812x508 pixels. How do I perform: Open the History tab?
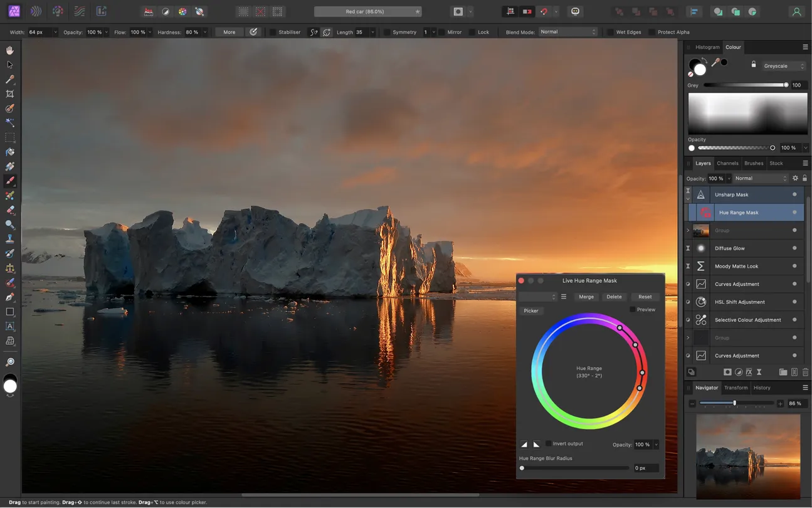pos(762,388)
